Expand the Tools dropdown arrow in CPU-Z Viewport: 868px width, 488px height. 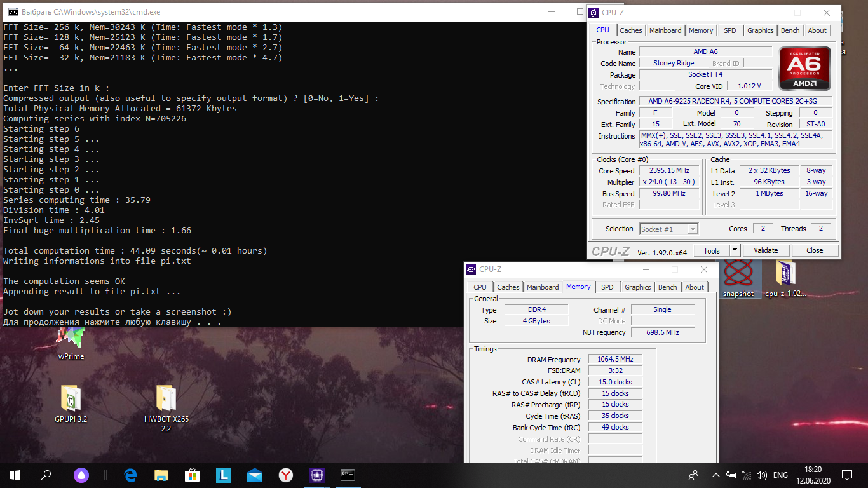coord(735,250)
